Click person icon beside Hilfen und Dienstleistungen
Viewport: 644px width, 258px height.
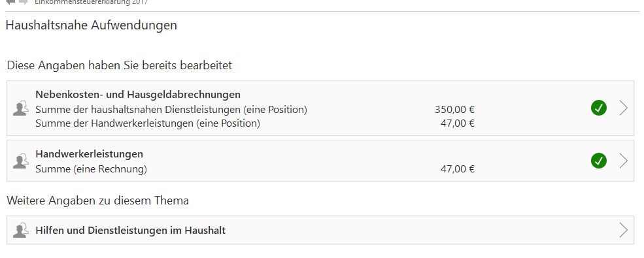coord(20,230)
